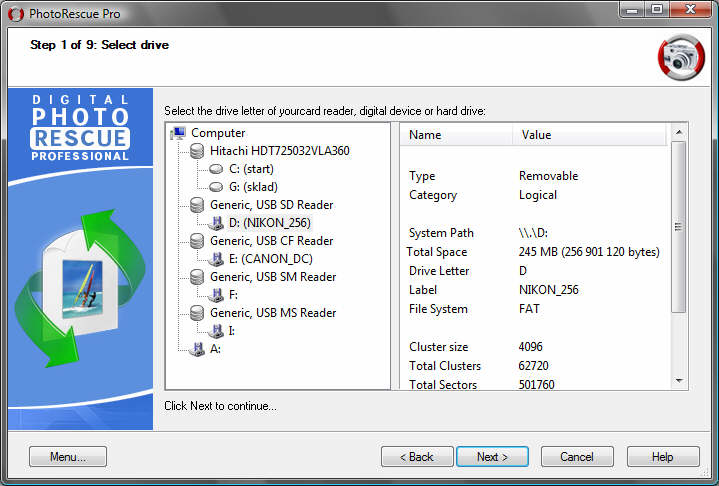Choose drive F: in the tree
719x486 pixels.
(x=233, y=295)
